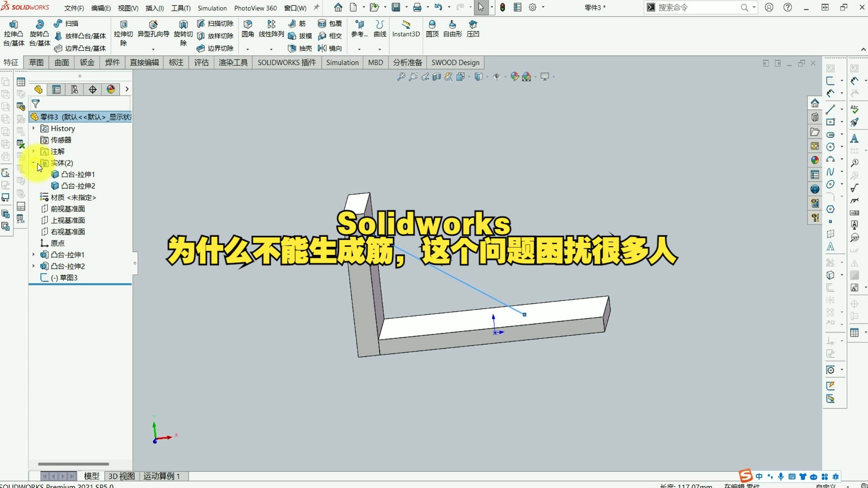Select the 拔模 draft tool
This screenshot has height=488, width=868.
(x=300, y=36)
